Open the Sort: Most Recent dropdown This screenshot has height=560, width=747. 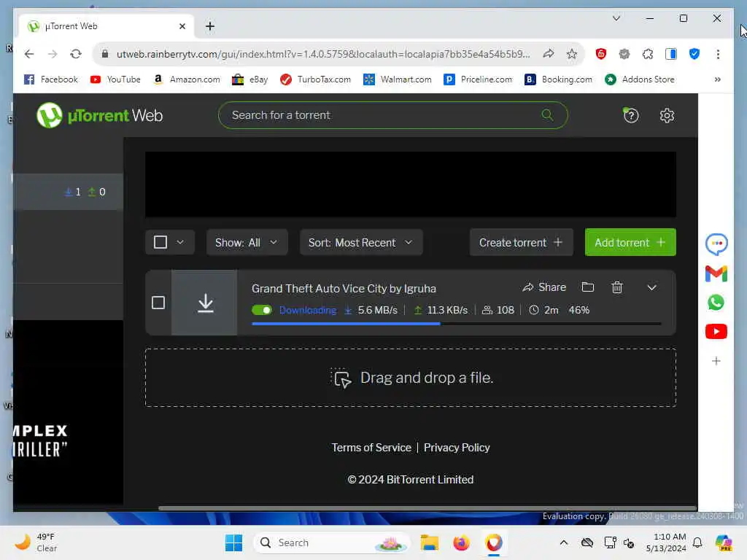tap(361, 242)
